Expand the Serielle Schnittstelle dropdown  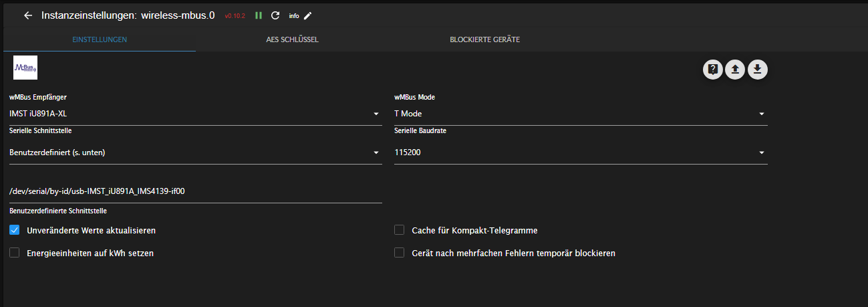194,152
